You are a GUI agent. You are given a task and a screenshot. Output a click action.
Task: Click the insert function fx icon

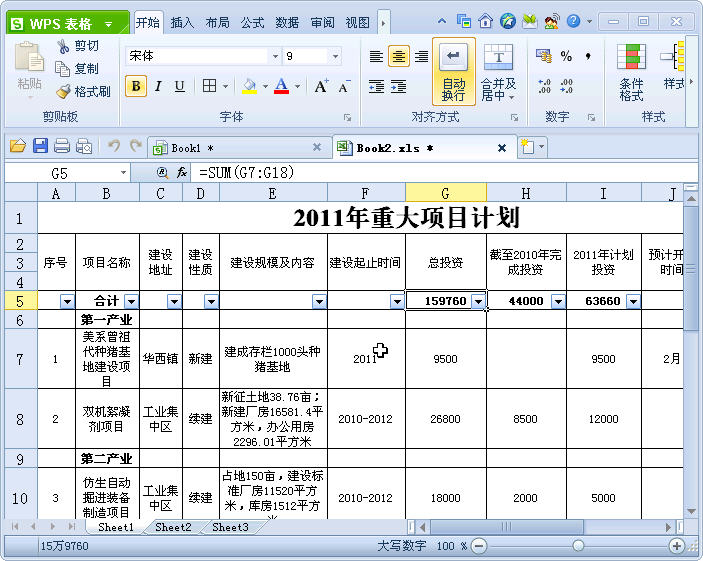coord(182,173)
